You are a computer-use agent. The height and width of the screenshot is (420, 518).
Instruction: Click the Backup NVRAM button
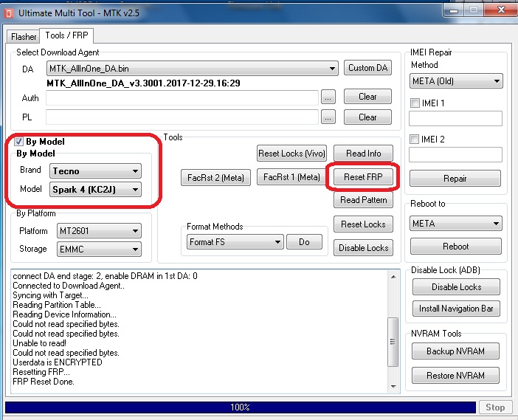coord(455,351)
